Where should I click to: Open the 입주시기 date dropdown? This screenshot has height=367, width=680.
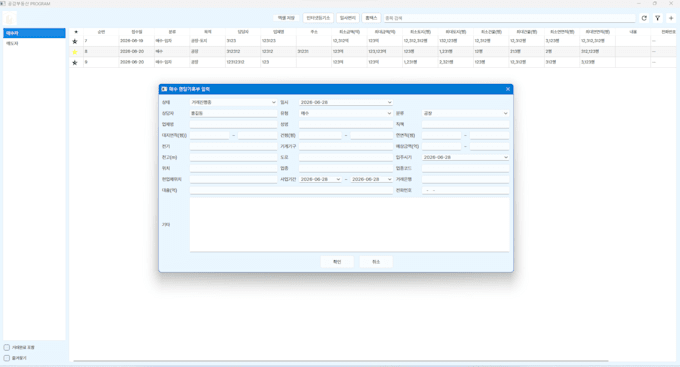[465, 157]
